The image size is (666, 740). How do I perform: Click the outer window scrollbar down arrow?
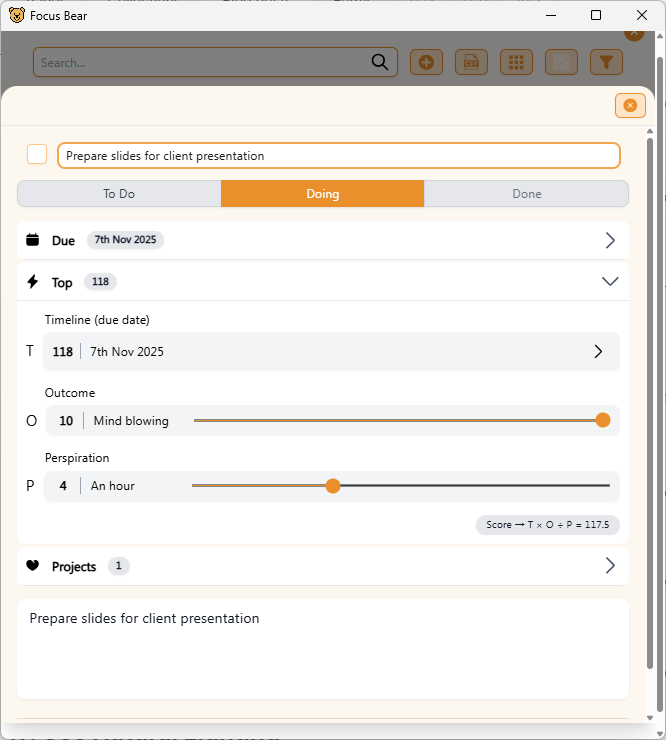coord(660,734)
